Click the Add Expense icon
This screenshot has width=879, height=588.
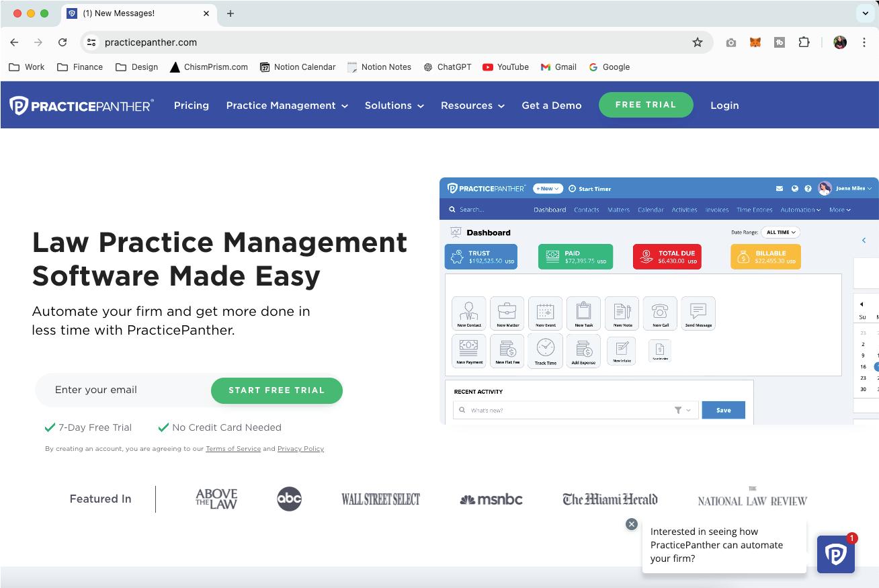(x=583, y=351)
